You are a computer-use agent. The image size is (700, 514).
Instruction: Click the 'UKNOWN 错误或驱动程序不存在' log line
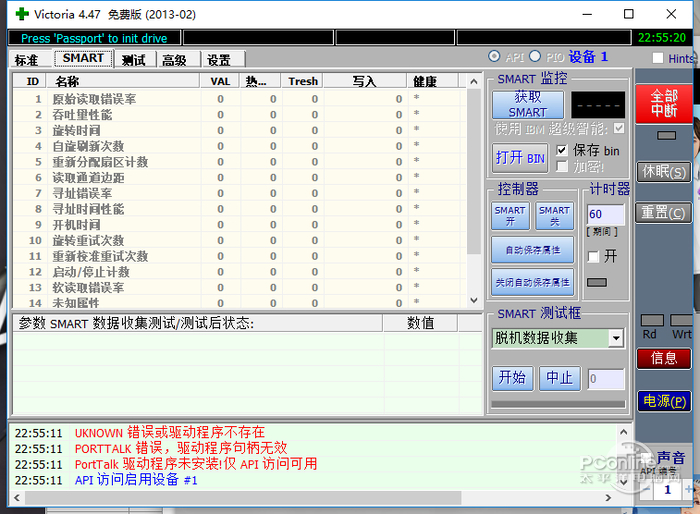point(170,432)
